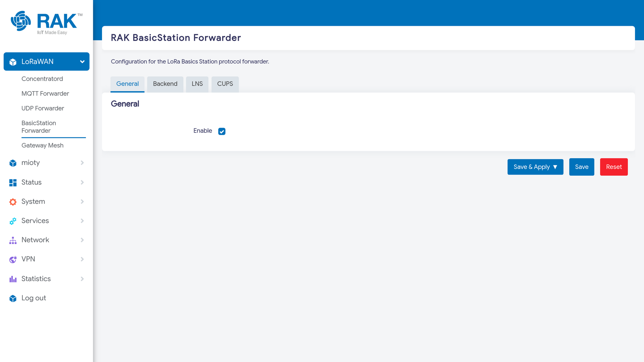Open the Status menu label
The width and height of the screenshot is (644, 362).
32,182
